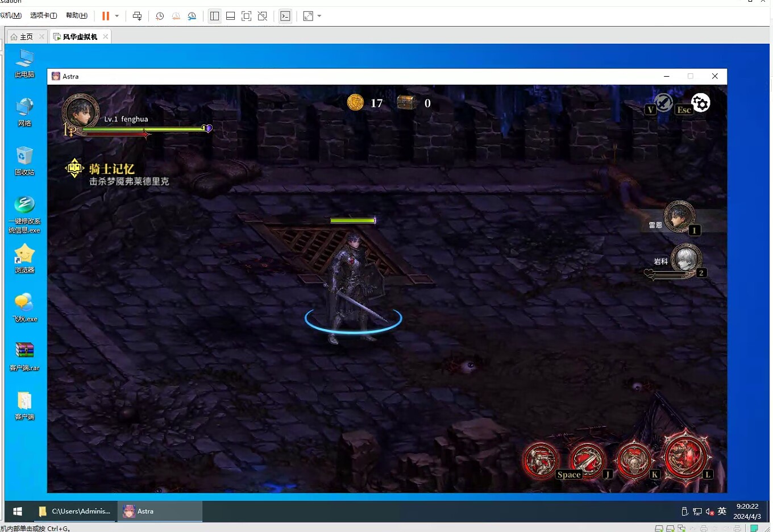Select the 此电脑 desktop icon
Image resolution: width=773 pixels, height=532 pixels.
point(24,63)
